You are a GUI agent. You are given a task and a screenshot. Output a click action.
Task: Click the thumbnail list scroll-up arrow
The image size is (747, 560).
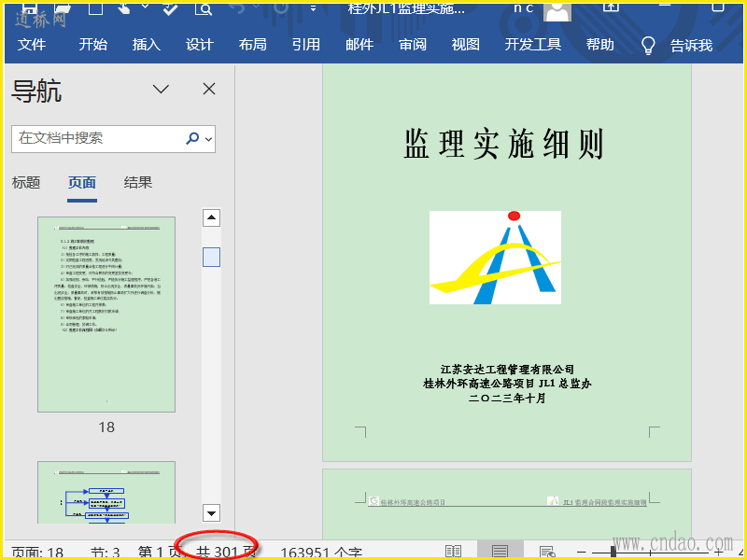click(x=211, y=218)
